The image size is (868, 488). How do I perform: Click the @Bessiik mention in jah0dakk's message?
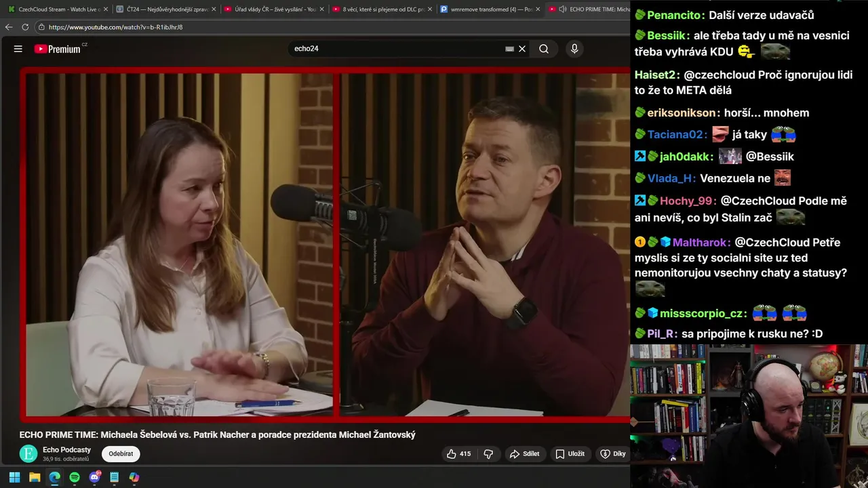(770, 157)
